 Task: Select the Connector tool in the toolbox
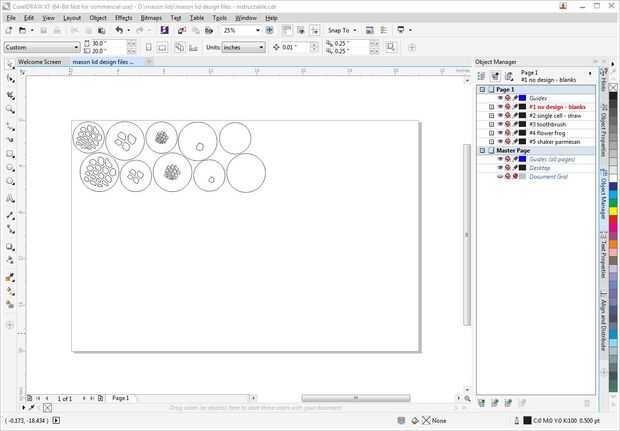point(10,229)
